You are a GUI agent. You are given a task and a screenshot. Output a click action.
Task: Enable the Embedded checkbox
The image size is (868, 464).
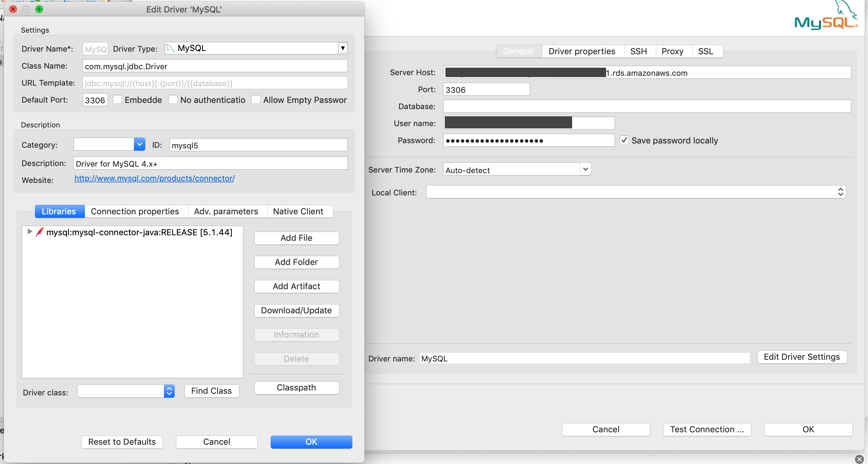tap(118, 99)
